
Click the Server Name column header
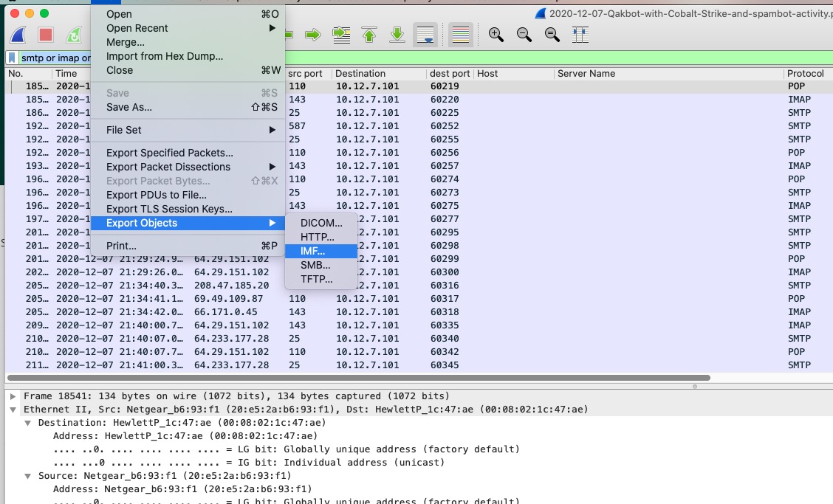coord(668,74)
